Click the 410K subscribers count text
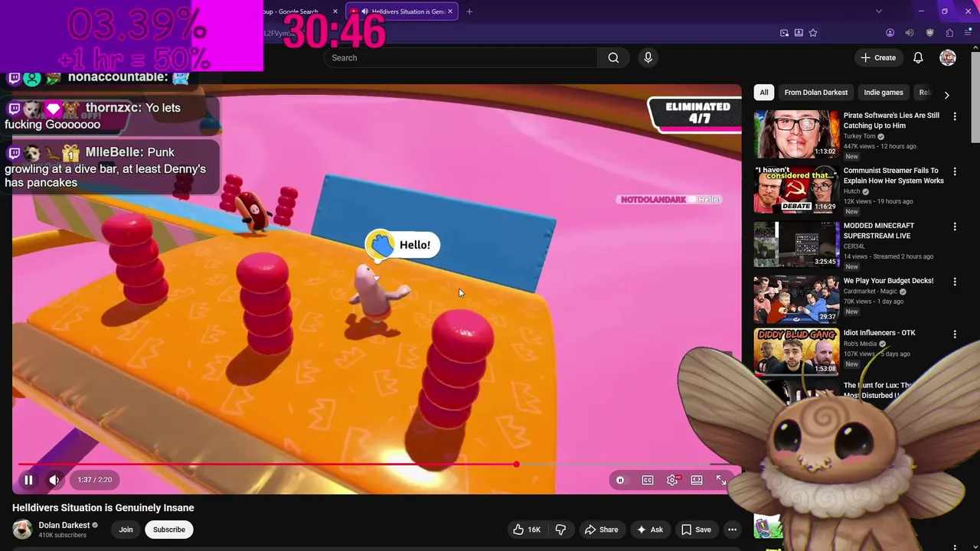This screenshot has height=551, width=980. [62, 535]
